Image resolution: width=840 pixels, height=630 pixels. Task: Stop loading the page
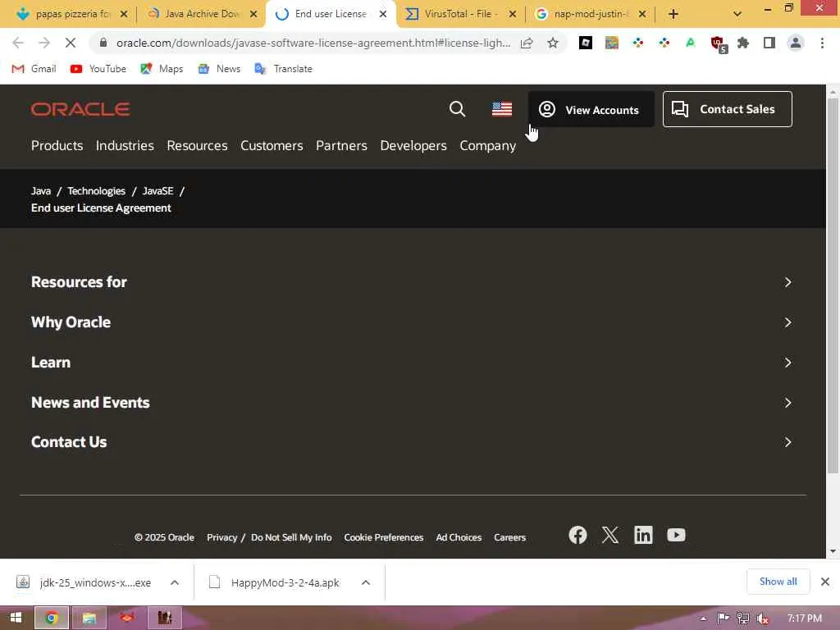[x=71, y=43]
